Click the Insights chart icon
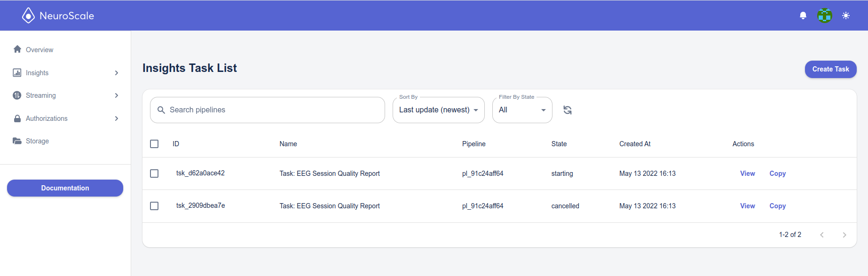This screenshot has width=868, height=276. tap(17, 72)
